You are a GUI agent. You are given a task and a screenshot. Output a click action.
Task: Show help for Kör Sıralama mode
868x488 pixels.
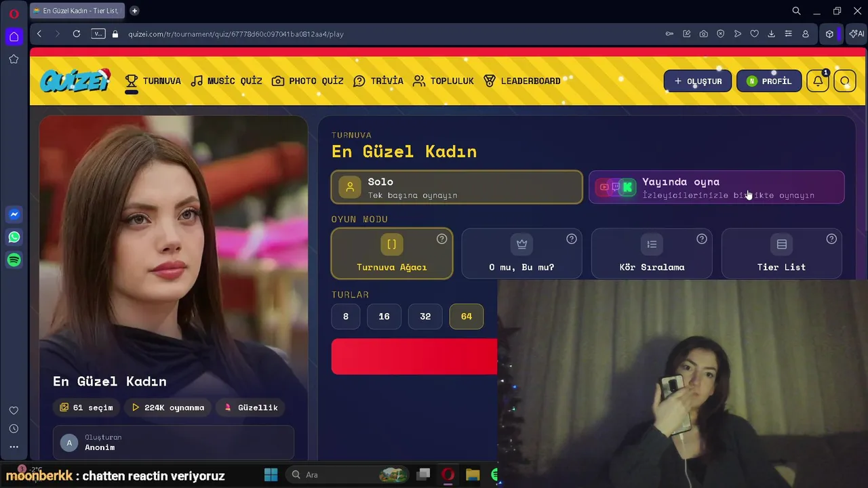[x=702, y=239]
